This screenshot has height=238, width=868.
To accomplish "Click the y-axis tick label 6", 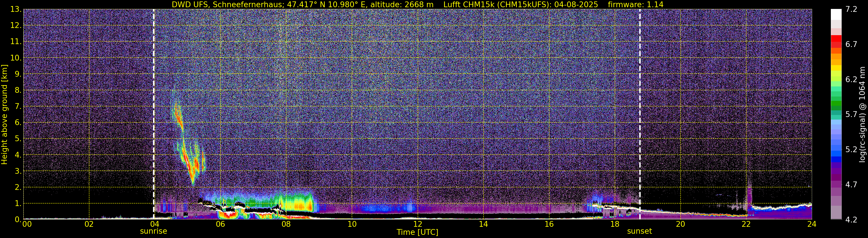I will pyautogui.click(x=18, y=123).
